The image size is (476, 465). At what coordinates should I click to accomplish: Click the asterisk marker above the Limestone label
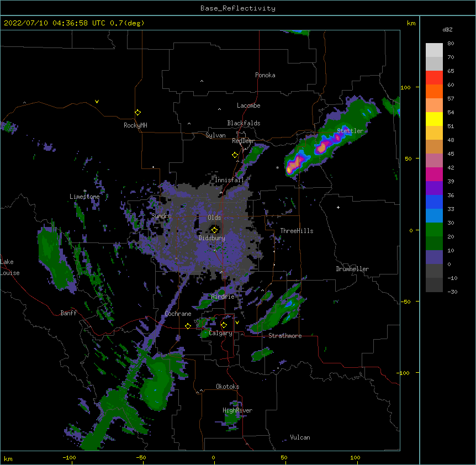85,191
